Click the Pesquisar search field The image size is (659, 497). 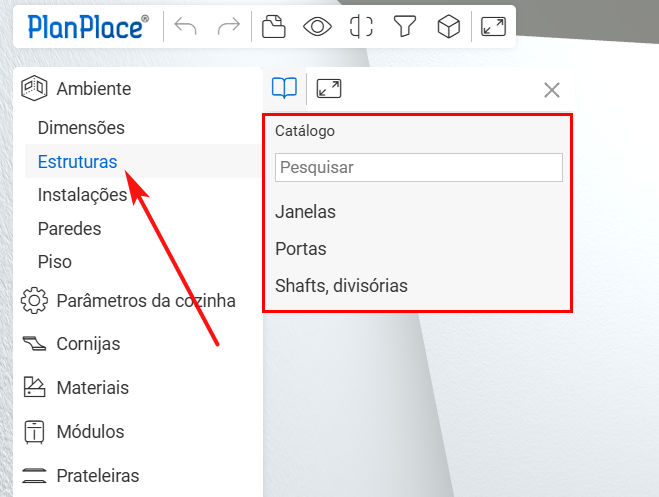tap(418, 167)
